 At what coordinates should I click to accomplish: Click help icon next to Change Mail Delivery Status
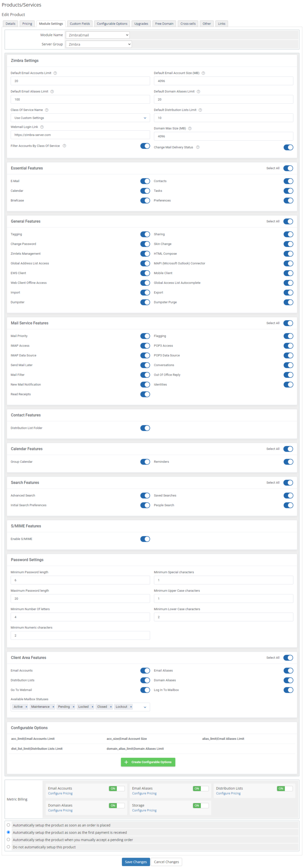click(x=198, y=147)
